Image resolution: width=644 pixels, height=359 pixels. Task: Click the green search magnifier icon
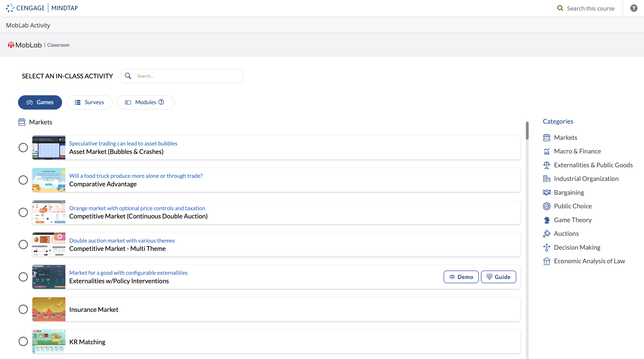(560, 8)
